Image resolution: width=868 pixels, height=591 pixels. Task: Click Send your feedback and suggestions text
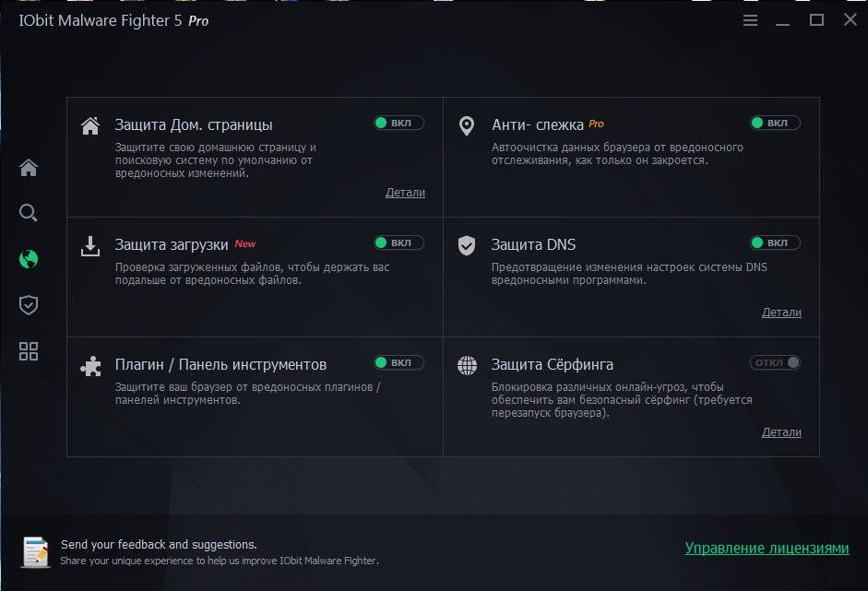coord(159,545)
